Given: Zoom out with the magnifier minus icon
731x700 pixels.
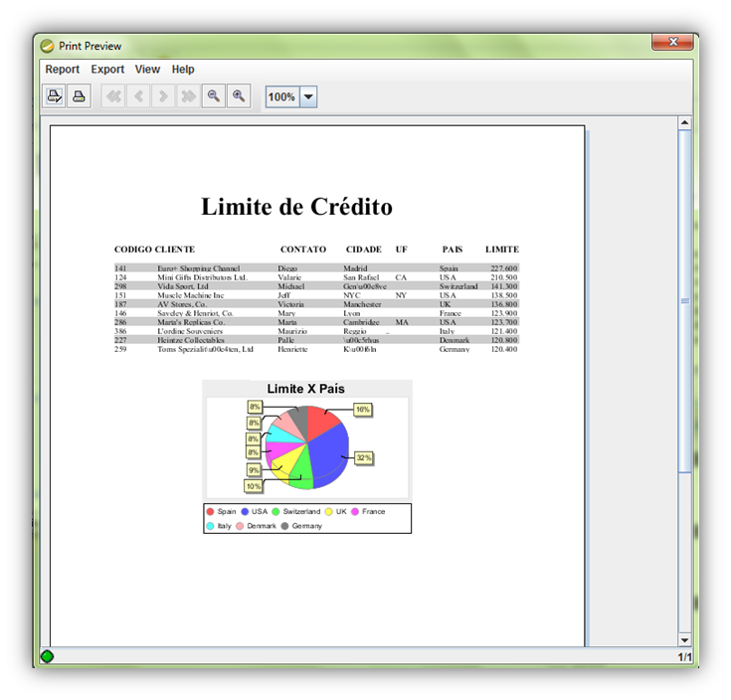Looking at the screenshot, I should point(213,96).
